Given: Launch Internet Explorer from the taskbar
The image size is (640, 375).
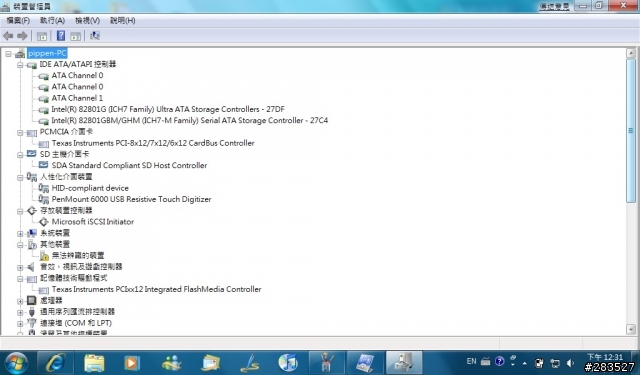Looking at the screenshot, I should click(56, 362).
